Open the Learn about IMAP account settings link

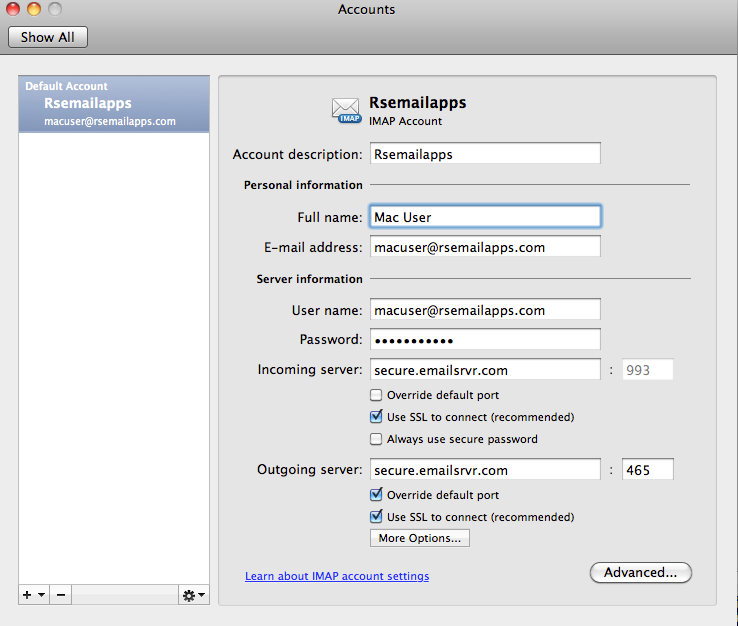pyautogui.click(x=337, y=576)
